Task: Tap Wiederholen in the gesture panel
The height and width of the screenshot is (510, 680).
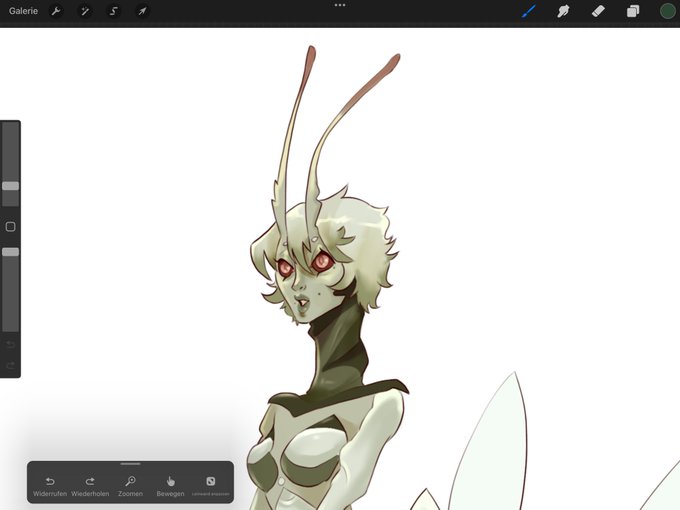Action: point(90,486)
